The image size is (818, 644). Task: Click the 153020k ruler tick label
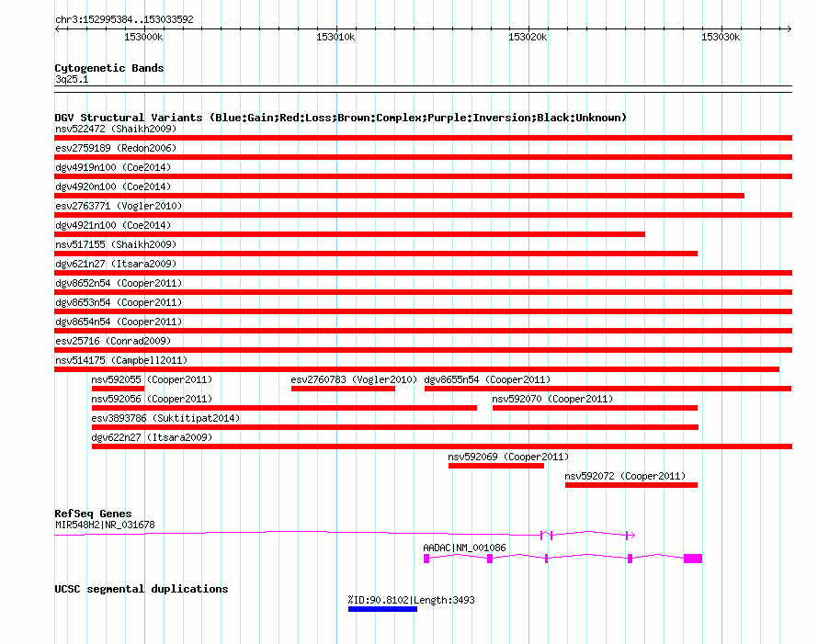(528, 37)
